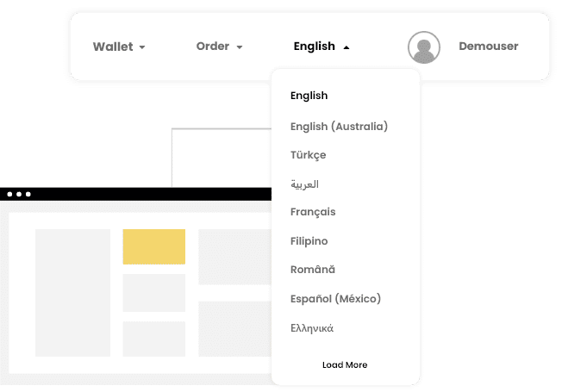Click the tall gray left panel
The height and width of the screenshot is (392, 562).
click(72, 292)
